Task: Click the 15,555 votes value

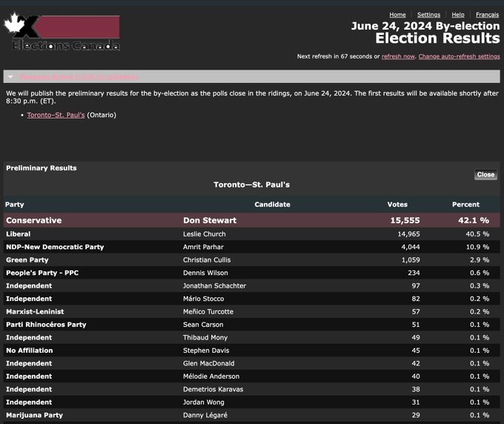Action: click(x=405, y=220)
